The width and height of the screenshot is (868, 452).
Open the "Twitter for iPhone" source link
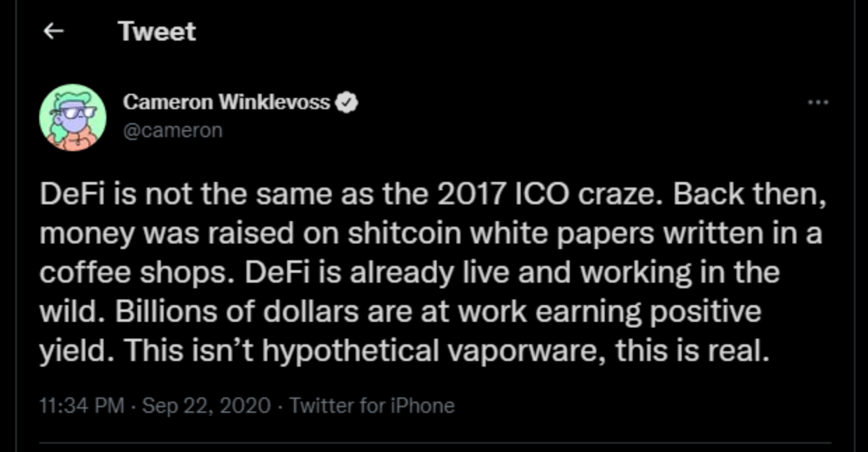tap(372, 405)
